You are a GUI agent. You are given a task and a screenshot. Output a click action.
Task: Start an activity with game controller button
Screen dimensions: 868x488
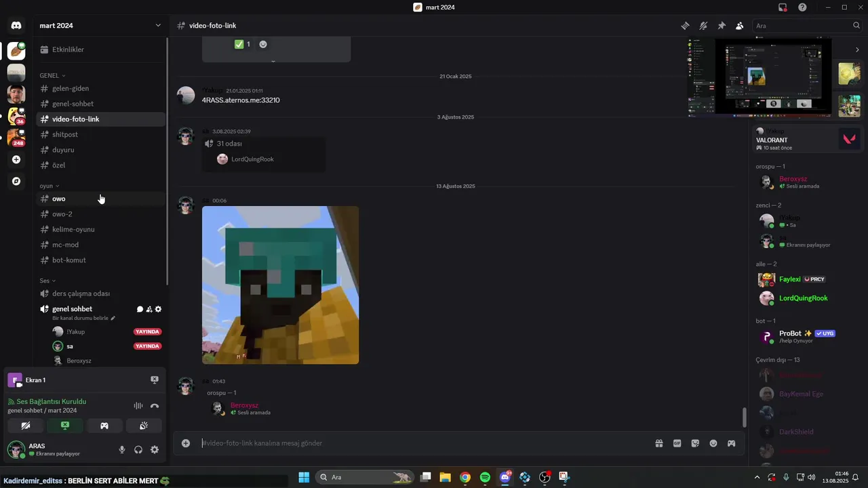104,426
